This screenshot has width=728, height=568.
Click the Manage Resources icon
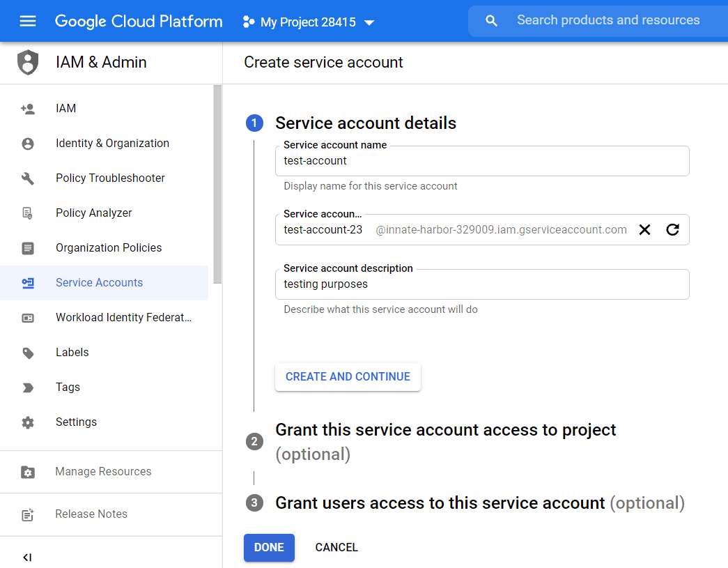click(26, 472)
